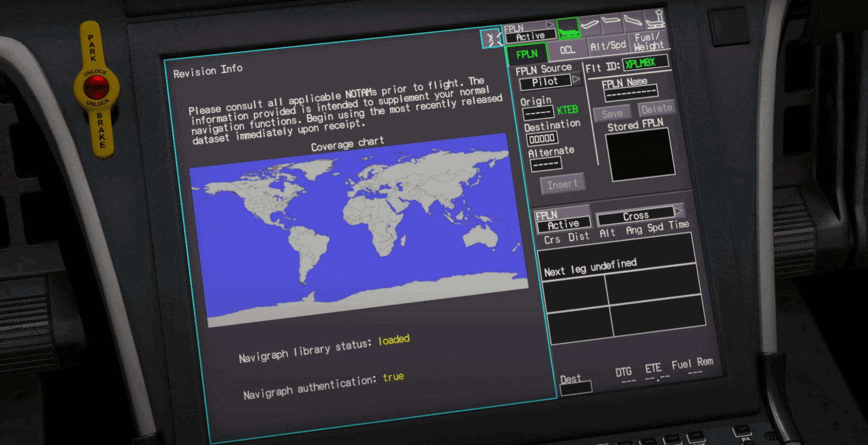Click the Save button
Image resolution: width=868 pixels, height=445 pixels.
click(x=612, y=113)
